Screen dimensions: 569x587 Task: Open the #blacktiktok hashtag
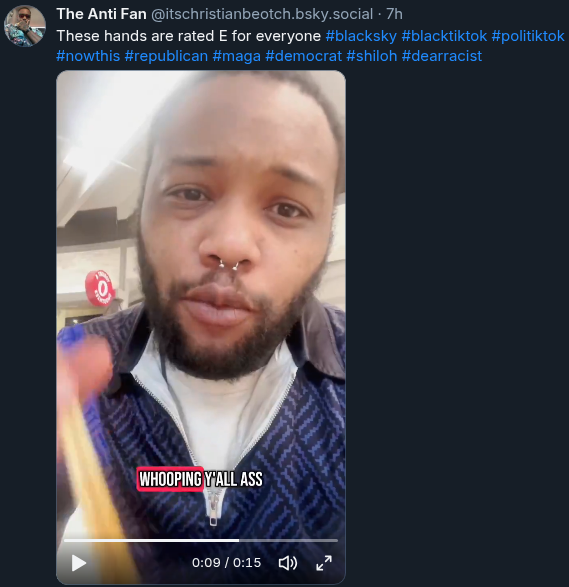[444, 36]
